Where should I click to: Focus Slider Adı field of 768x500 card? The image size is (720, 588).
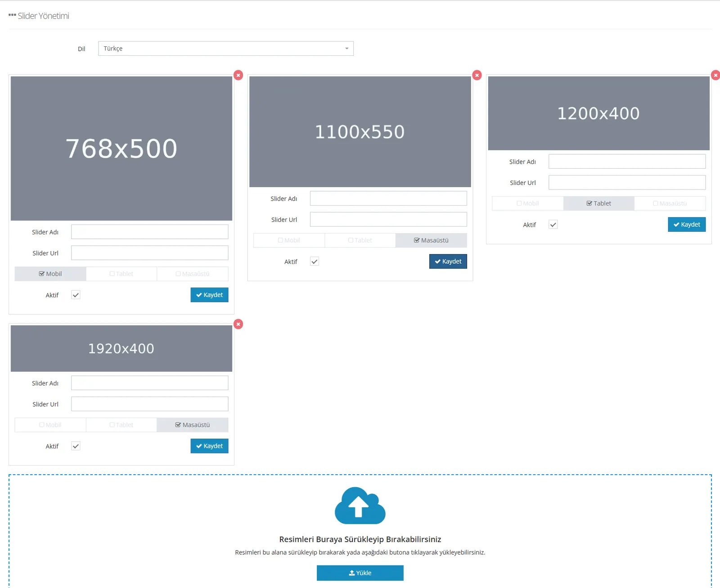coord(150,232)
